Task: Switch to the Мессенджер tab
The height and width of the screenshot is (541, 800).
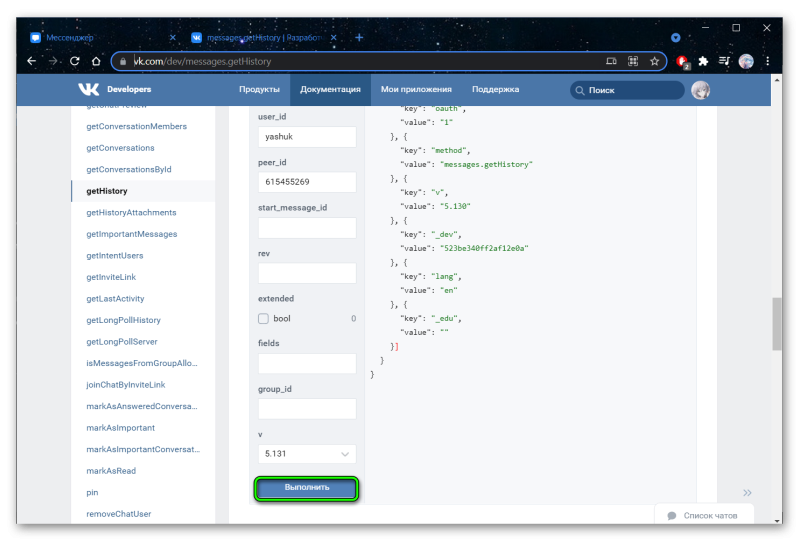Action: [101, 38]
